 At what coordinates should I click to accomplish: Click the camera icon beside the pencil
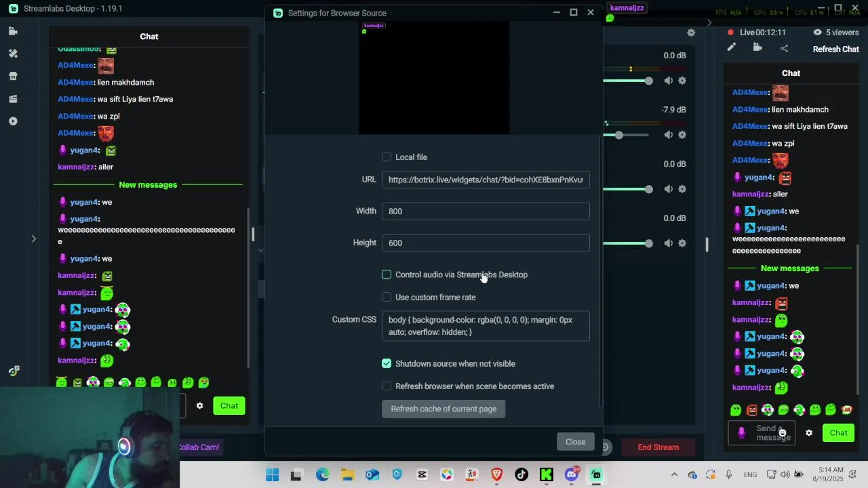click(757, 47)
